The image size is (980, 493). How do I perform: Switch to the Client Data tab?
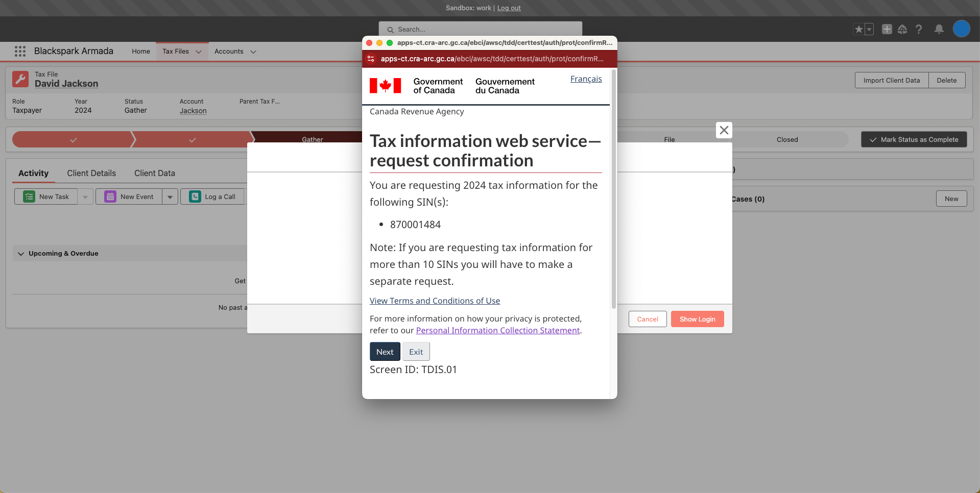tap(155, 173)
